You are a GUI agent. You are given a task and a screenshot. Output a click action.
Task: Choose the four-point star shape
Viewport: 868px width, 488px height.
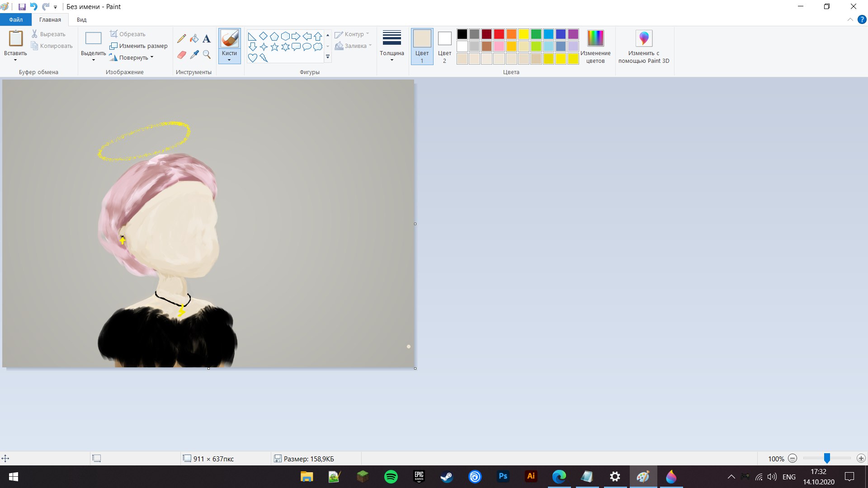tap(263, 47)
